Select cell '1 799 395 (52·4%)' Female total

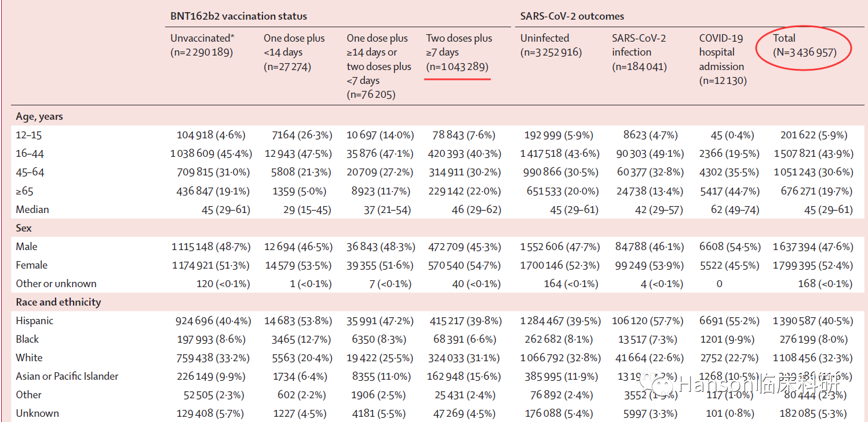pos(814,265)
